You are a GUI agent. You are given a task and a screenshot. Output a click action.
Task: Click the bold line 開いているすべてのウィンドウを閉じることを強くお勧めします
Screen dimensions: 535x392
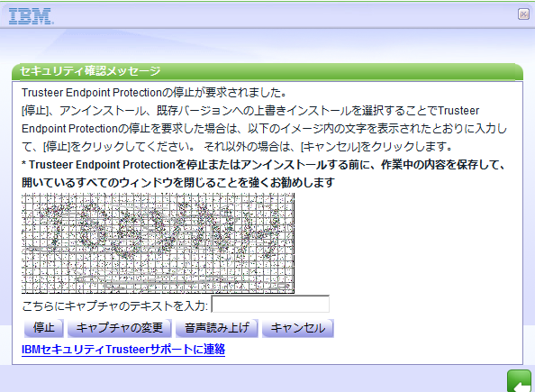point(177,183)
